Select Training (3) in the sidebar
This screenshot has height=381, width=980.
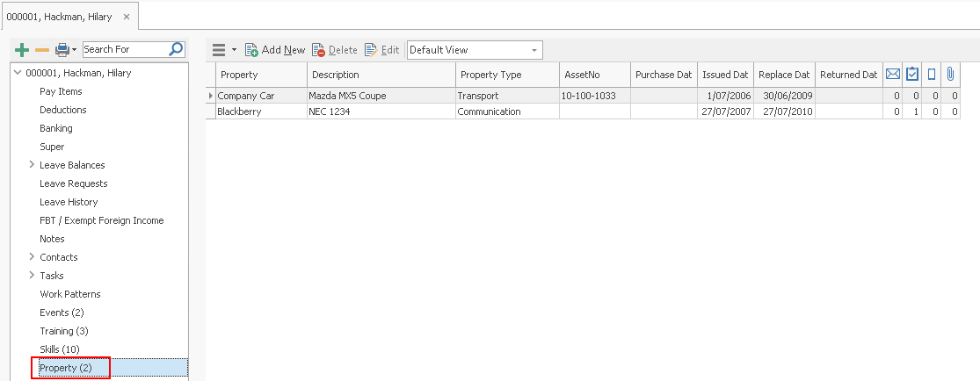pyautogui.click(x=64, y=331)
